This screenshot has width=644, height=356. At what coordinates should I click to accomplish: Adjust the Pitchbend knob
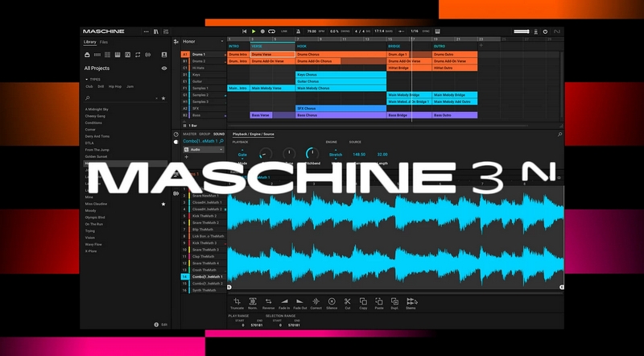[x=312, y=154]
